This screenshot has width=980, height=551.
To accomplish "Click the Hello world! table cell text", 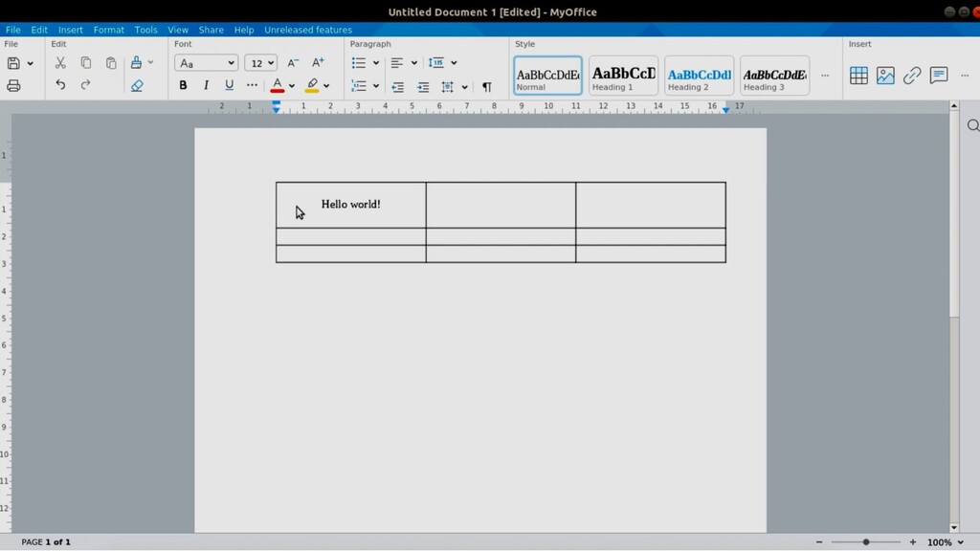I will [x=350, y=205].
